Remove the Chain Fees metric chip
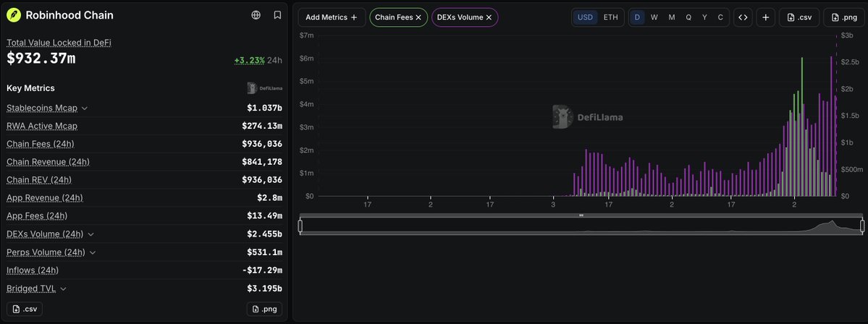 pos(418,17)
